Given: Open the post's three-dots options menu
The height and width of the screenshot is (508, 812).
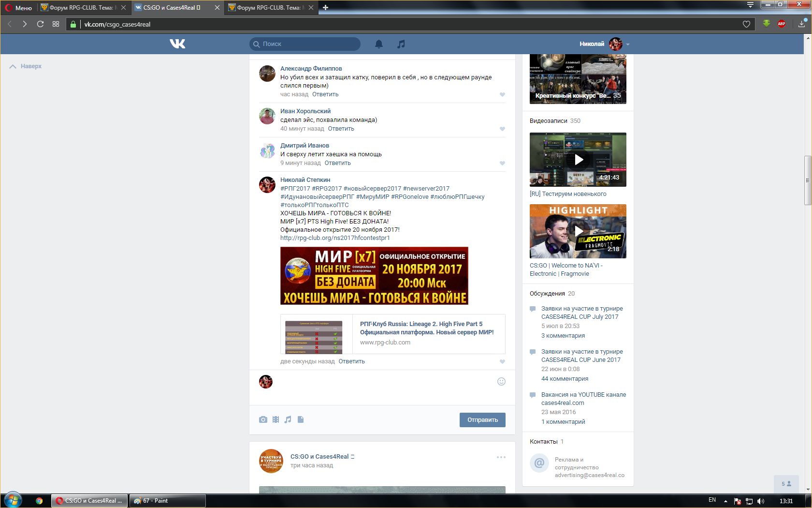Looking at the screenshot, I should 501,457.
